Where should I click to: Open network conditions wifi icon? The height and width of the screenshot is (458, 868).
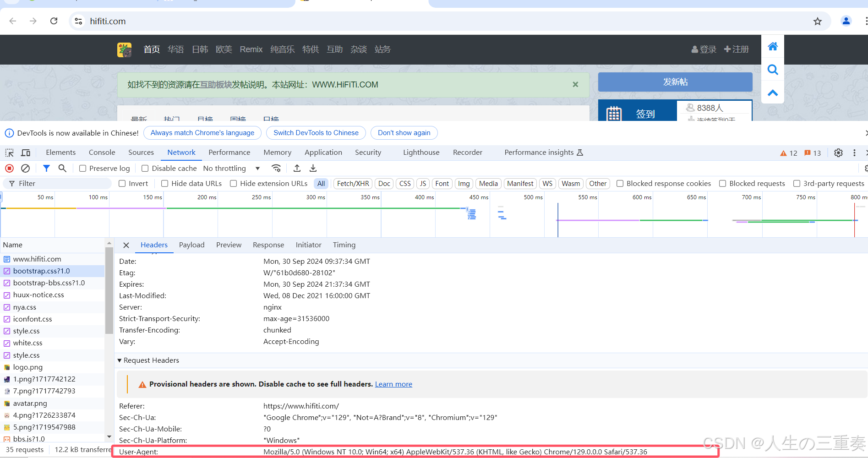point(276,169)
